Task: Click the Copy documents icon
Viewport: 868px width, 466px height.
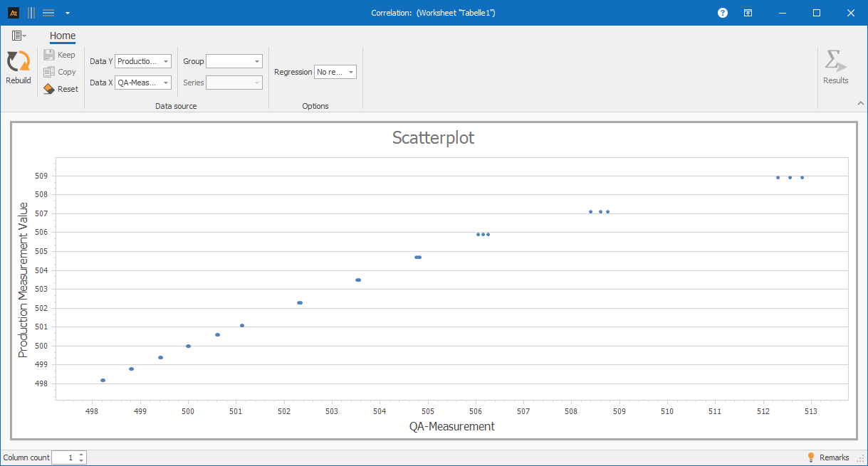Action: click(49, 72)
